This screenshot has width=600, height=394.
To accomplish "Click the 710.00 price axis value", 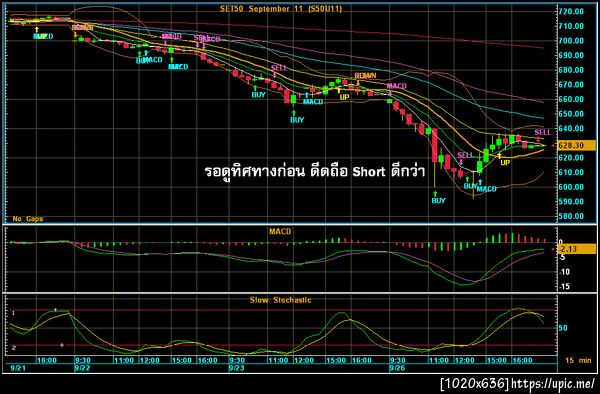I will (571, 26).
